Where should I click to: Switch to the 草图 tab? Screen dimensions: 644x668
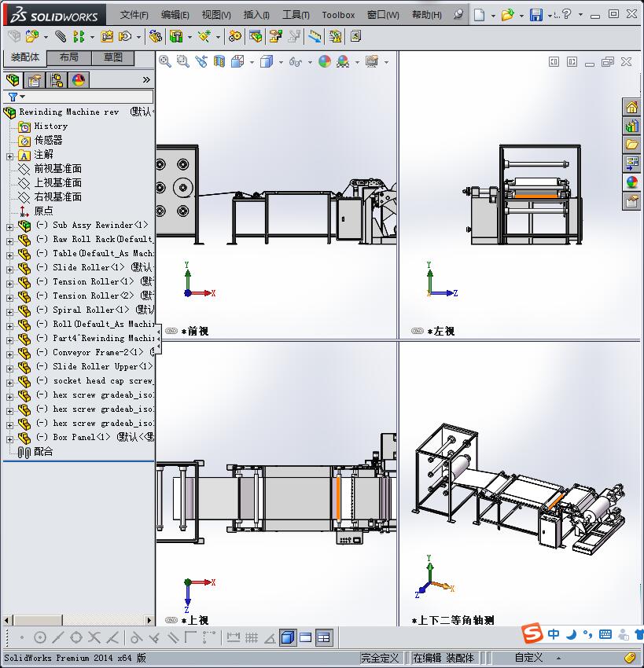[x=113, y=57]
